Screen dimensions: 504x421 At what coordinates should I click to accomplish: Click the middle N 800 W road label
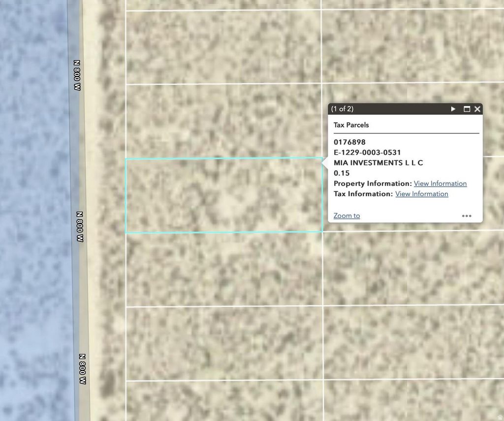pos(80,227)
